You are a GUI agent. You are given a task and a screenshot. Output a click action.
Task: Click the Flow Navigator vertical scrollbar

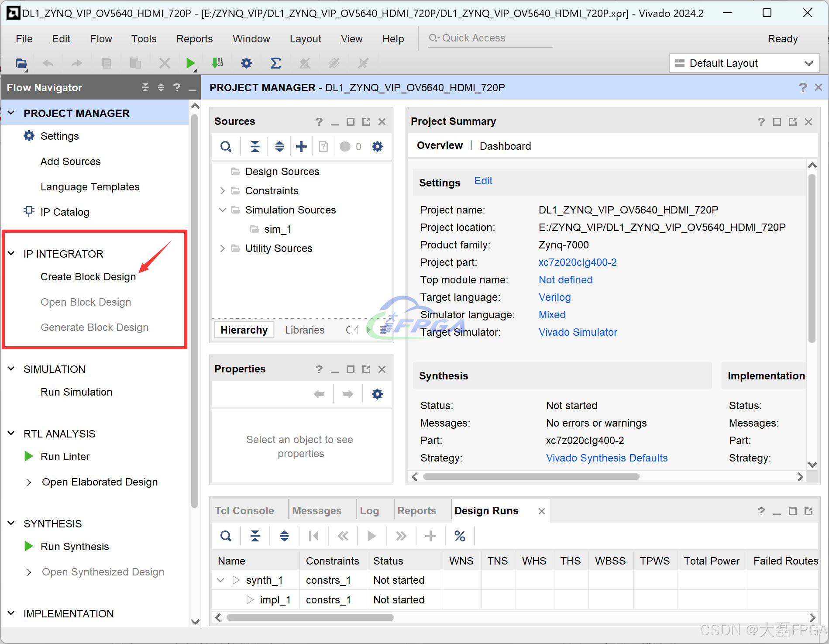[x=195, y=310]
